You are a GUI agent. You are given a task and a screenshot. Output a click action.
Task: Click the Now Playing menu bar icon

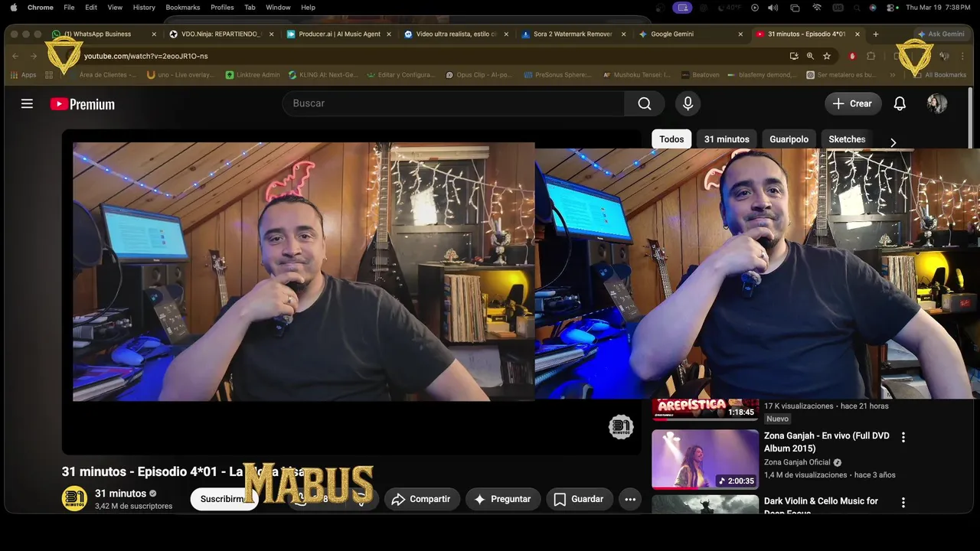click(755, 7)
